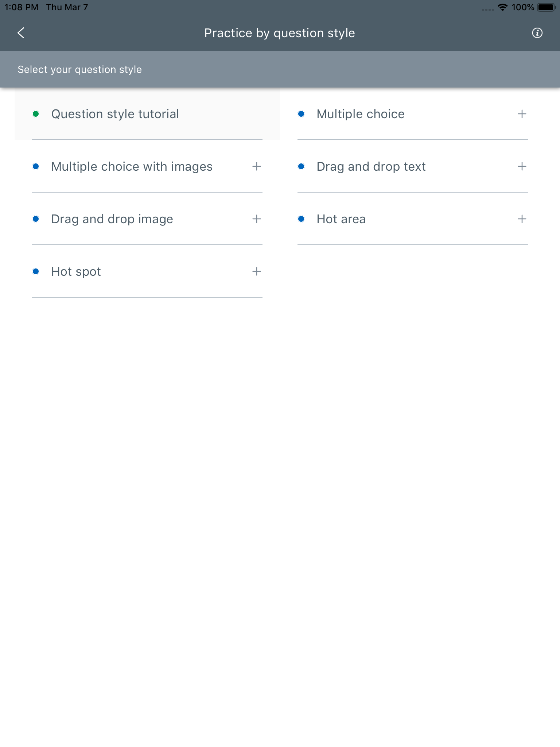The width and height of the screenshot is (560, 747).
Task: Click the green status dot beside Question style tutorial
Action: click(x=35, y=114)
